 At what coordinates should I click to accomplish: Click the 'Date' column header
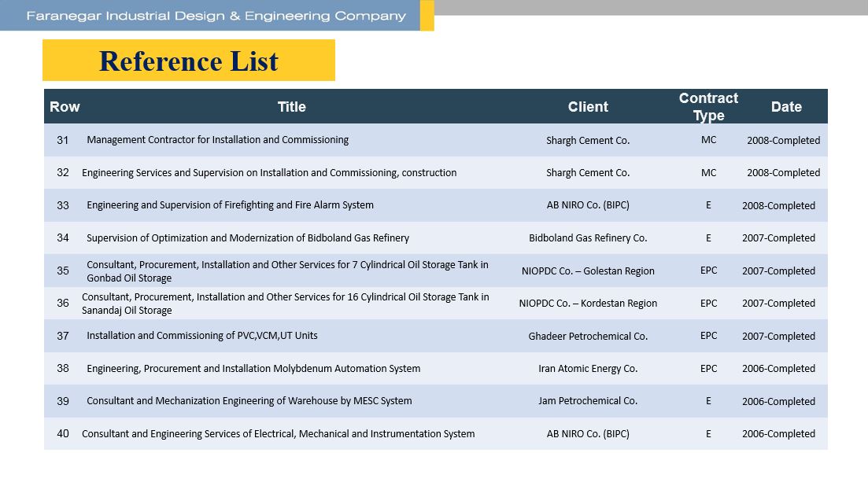point(786,107)
